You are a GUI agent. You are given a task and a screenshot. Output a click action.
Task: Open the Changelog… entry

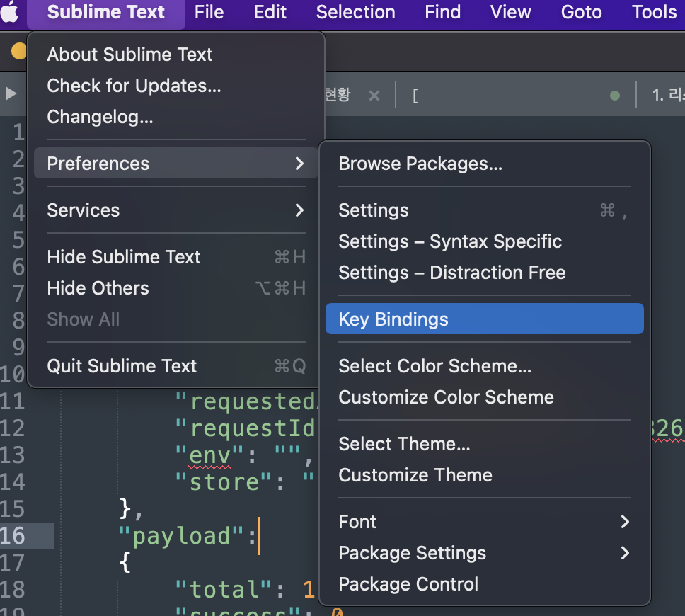[175, 117]
